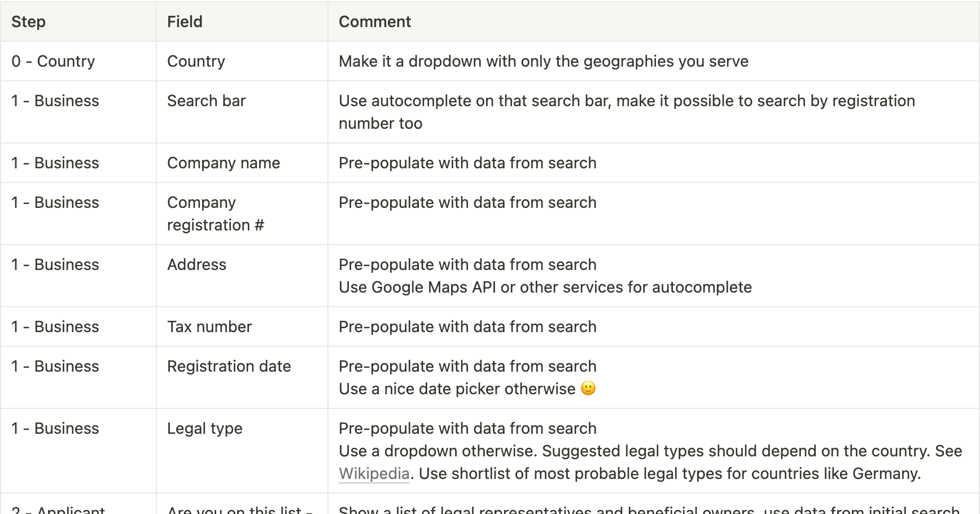The width and height of the screenshot is (980, 514).
Task: Click the smiley emoji after date picker text
Action: tap(588, 389)
